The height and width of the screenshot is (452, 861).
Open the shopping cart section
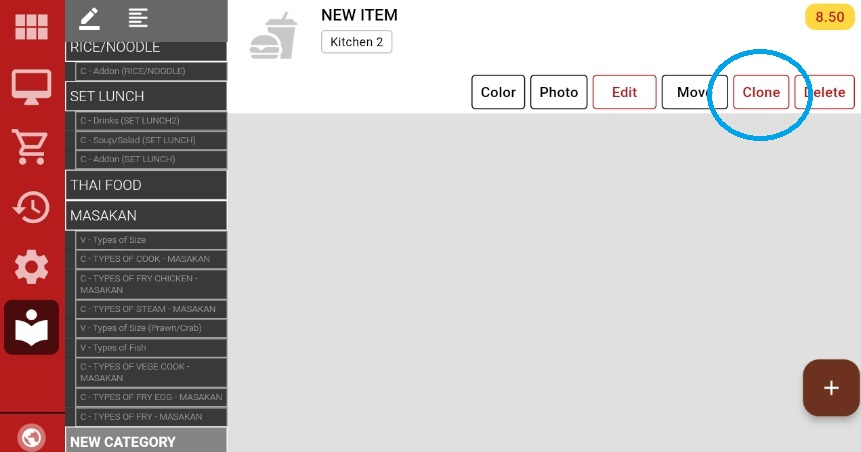(31, 147)
